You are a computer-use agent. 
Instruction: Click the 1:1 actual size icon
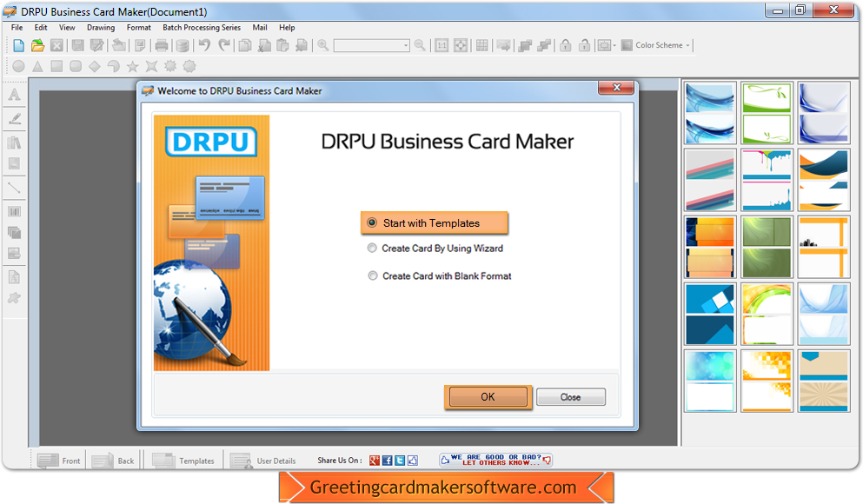441,45
